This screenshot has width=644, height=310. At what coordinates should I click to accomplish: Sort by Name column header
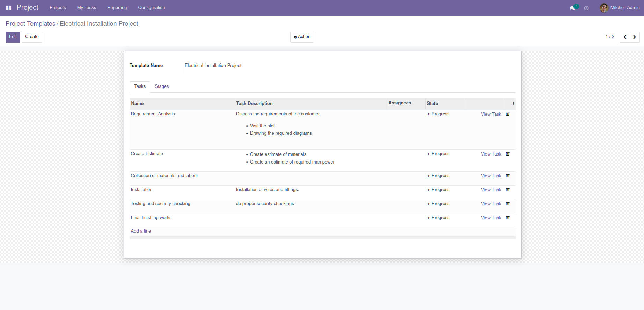pyautogui.click(x=182, y=104)
